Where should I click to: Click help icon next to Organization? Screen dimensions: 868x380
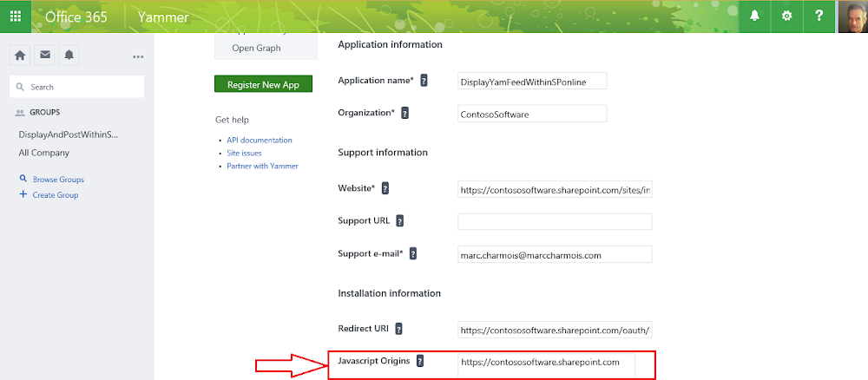(405, 113)
